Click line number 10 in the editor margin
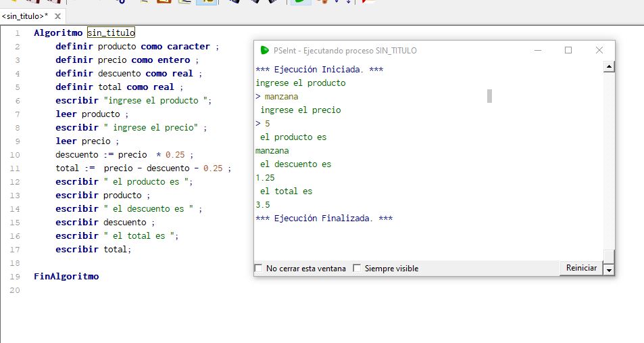Image resolution: width=644 pixels, height=343 pixels. pos(16,155)
